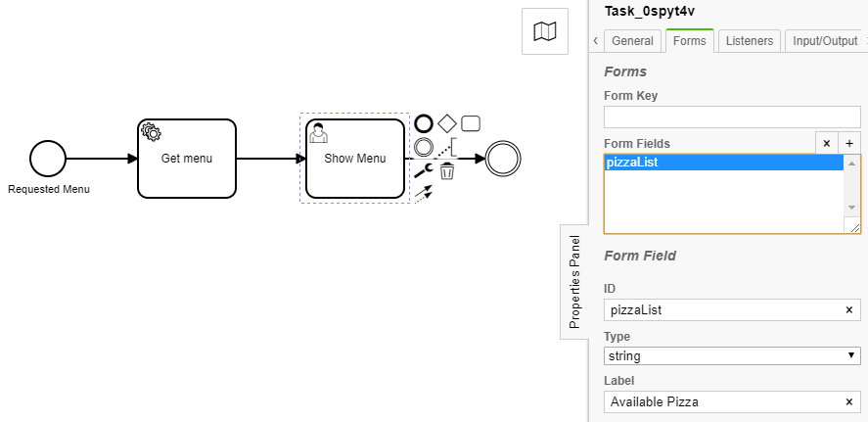Activate the connect arrows tool
This screenshot has height=422, width=868.
(424, 195)
